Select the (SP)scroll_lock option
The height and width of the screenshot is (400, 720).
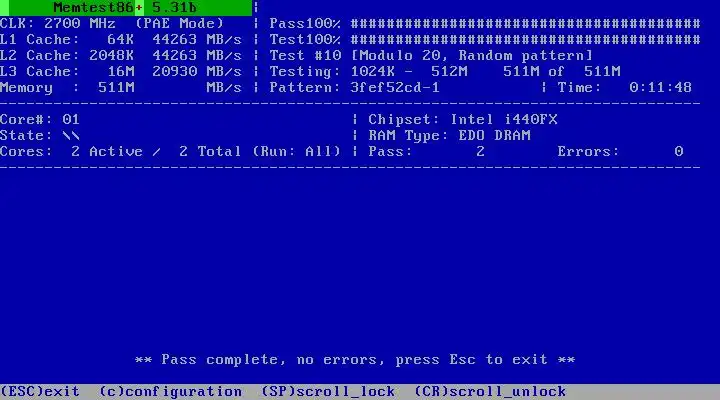[328, 391]
